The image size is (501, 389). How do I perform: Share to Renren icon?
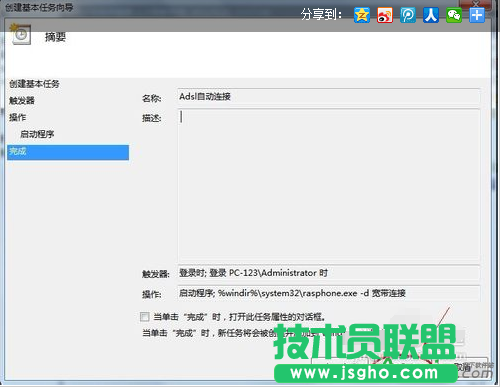pos(431,15)
